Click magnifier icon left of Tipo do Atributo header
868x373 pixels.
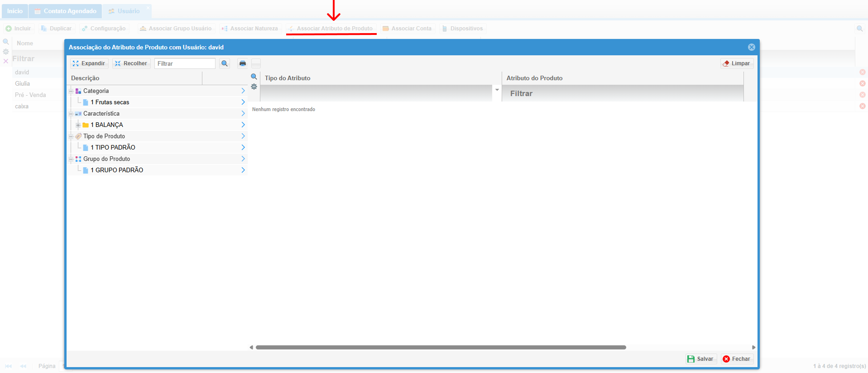(x=254, y=77)
